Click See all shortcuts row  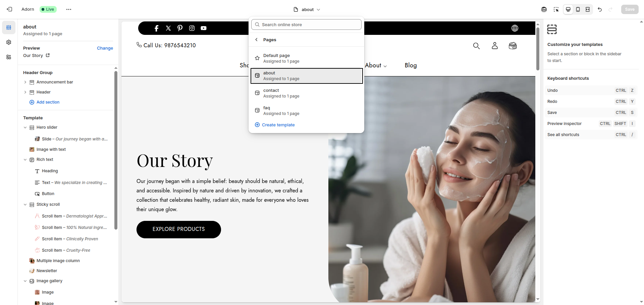tap(591, 135)
